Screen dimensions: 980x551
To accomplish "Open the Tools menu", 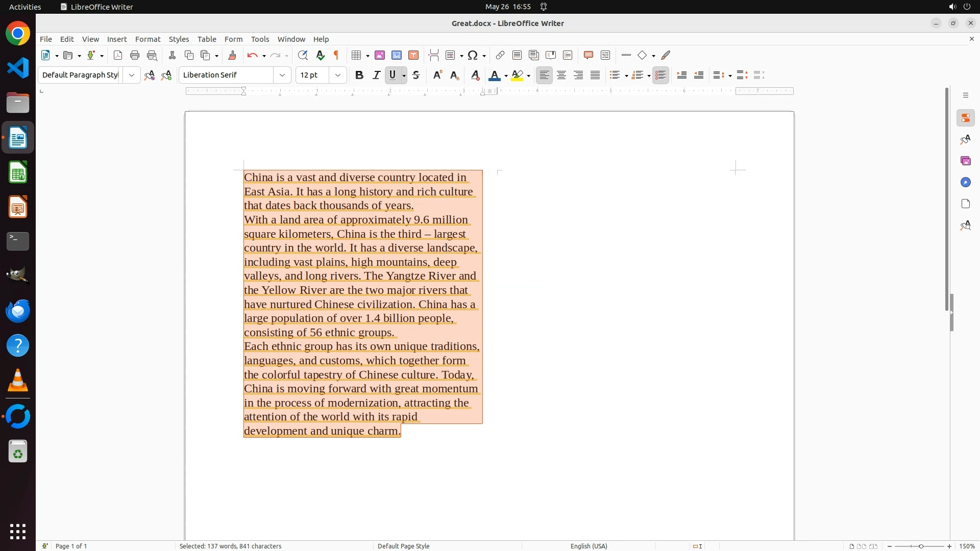I will [260, 39].
